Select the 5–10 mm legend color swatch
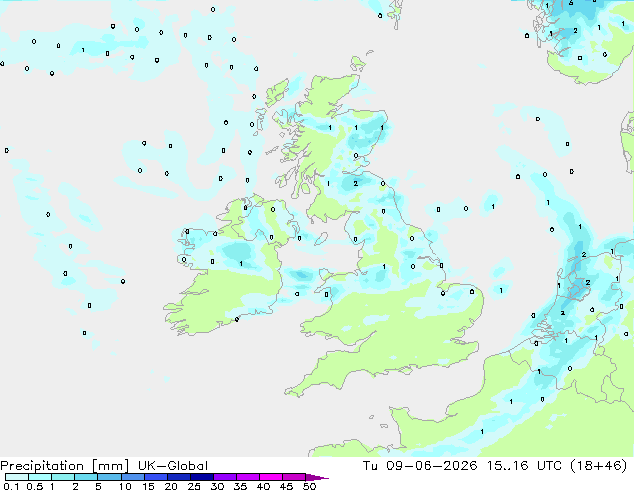 coord(109,477)
